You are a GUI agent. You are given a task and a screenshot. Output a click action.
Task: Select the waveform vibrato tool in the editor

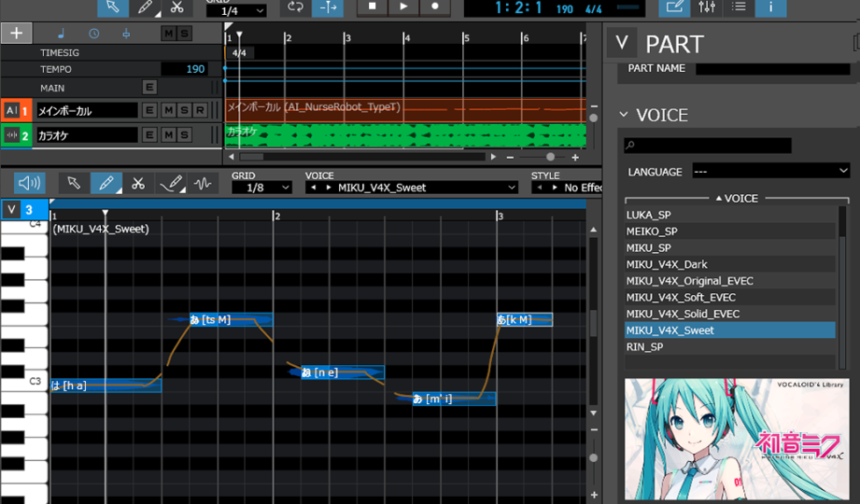204,183
